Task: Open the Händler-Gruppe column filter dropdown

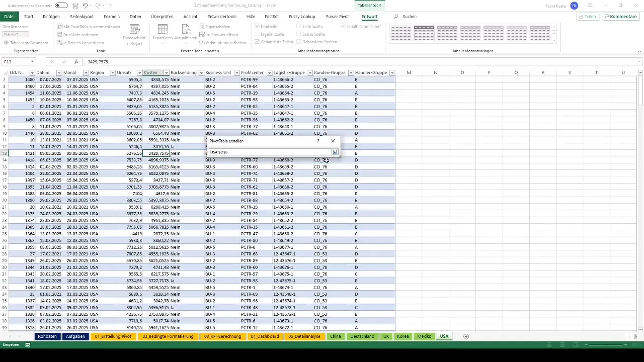Action: (x=392, y=73)
